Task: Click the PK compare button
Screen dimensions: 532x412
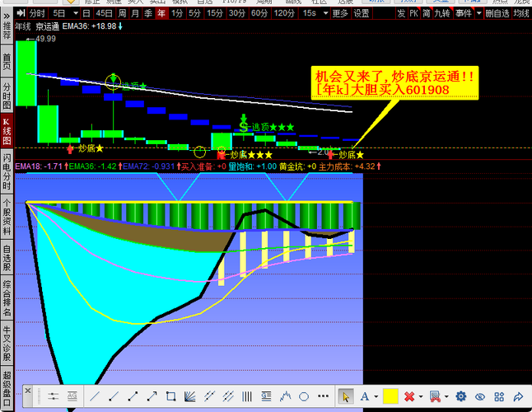Action: (x=413, y=13)
